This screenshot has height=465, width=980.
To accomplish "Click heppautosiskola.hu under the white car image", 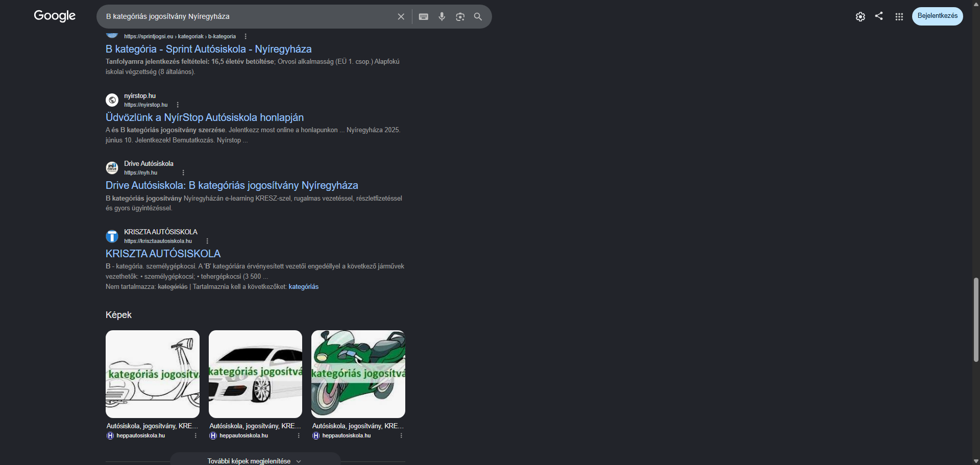I will pos(244,436).
